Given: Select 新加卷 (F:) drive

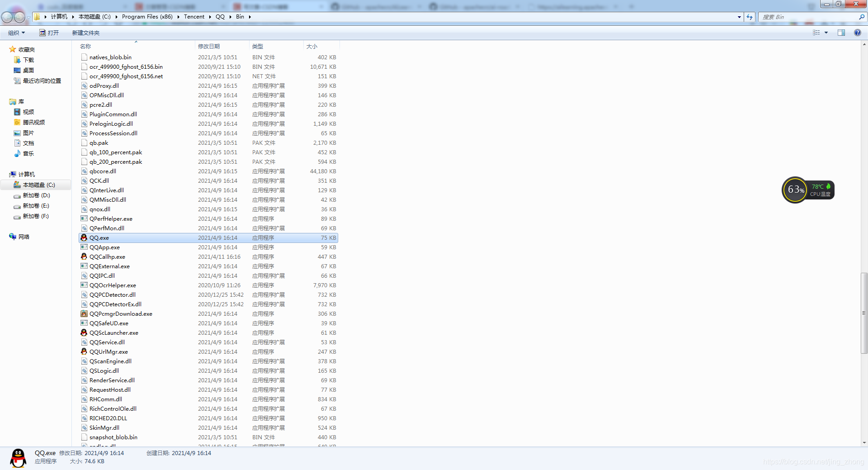Looking at the screenshot, I should point(36,216).
